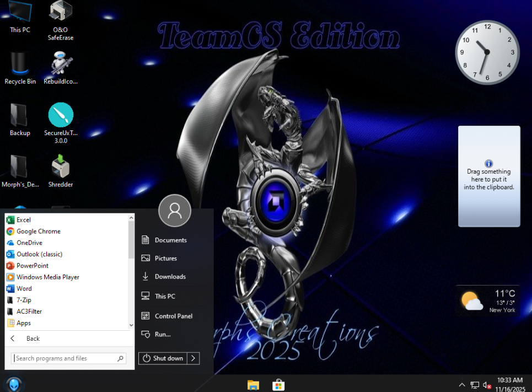Click the alien head Start button

point(14,384)
